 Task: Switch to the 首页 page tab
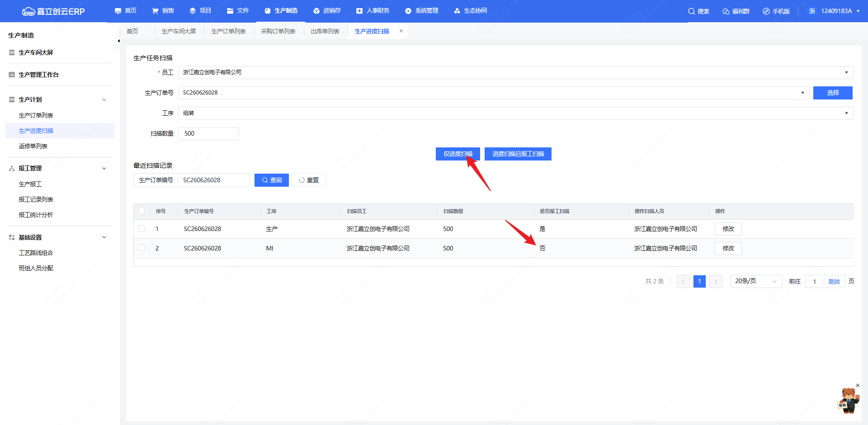click(x=132, y=31)
